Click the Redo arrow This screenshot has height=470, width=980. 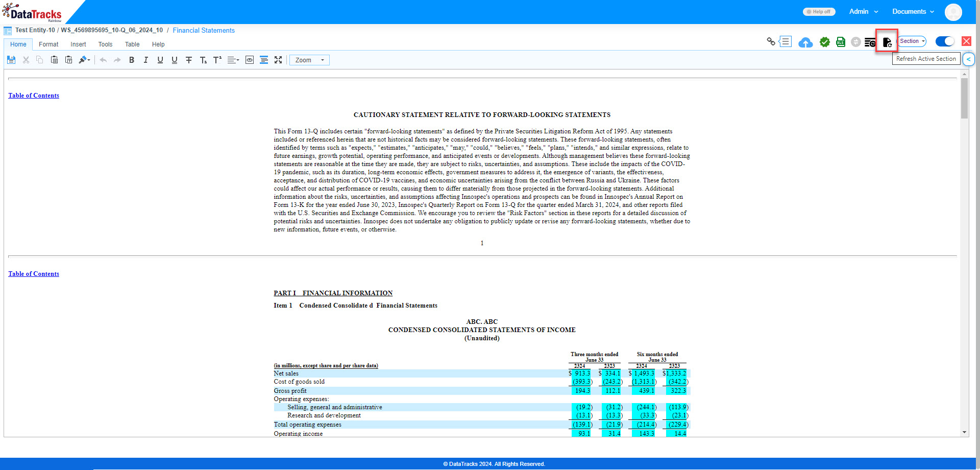117,60
